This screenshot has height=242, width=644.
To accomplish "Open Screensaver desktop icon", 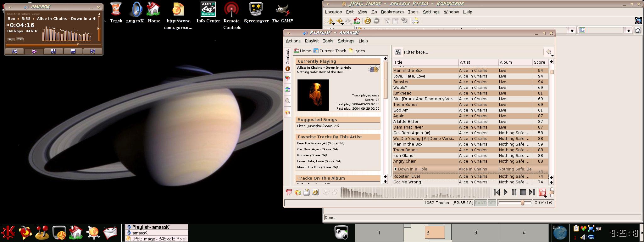I will click(256, 13).
